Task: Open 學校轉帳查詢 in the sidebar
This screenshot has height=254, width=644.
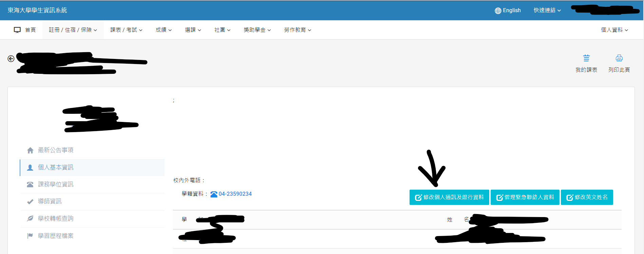Action: pyautogui.click(x=92, y=218)
